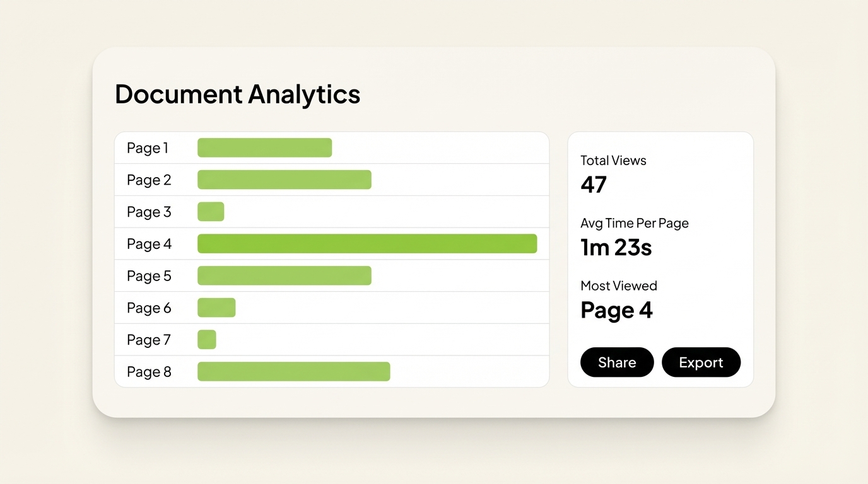The width and height of the screenshot is (868, 484).
Task: Select the Page 1 bar in the chart
Action: click(264, 147)
